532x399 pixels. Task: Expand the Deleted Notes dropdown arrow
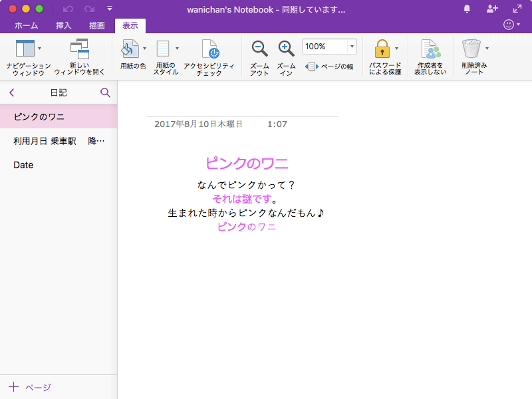[x=487, y=49]
